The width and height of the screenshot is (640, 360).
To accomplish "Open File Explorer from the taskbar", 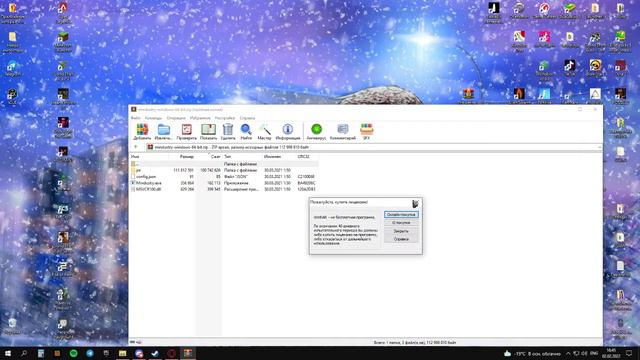I will pos(122,353).
